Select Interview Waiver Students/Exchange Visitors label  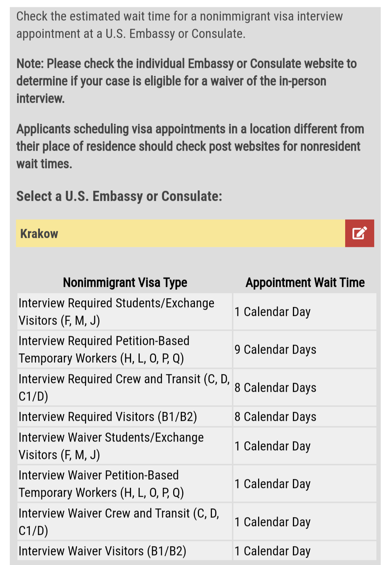pos(111,446)
